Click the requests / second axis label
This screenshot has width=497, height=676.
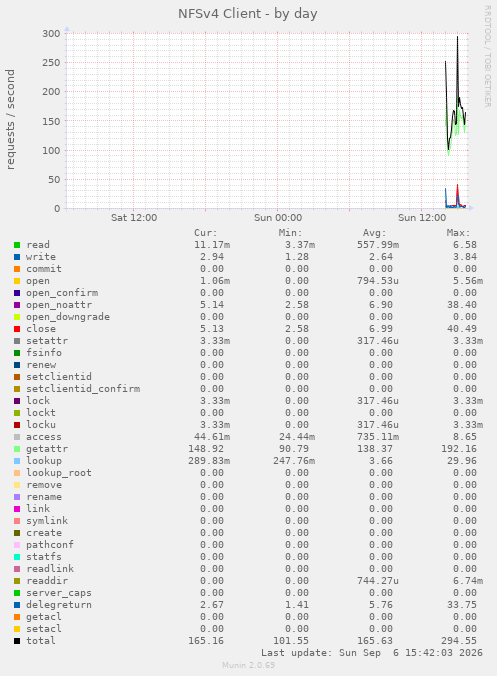[x=10, y=119]
